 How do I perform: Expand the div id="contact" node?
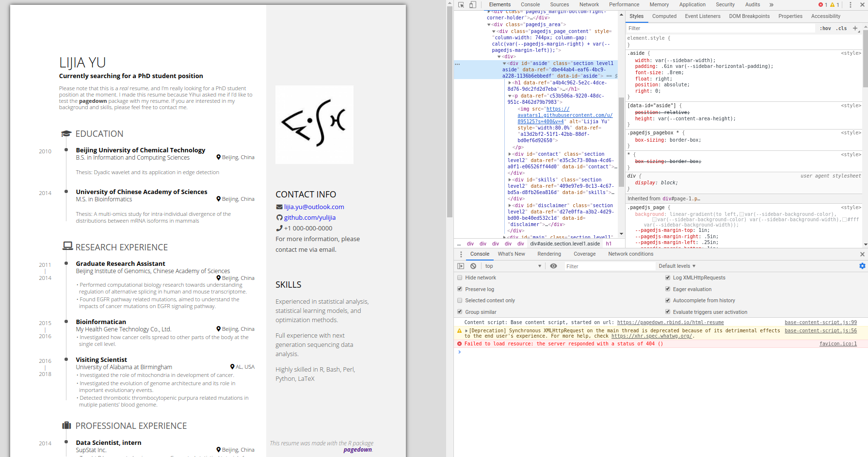click(510, 154)
